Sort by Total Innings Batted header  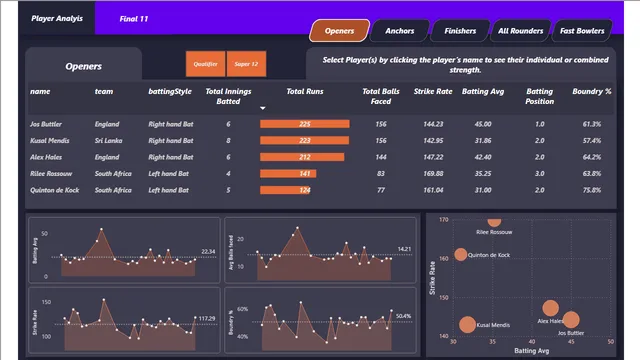click(228, 96)
